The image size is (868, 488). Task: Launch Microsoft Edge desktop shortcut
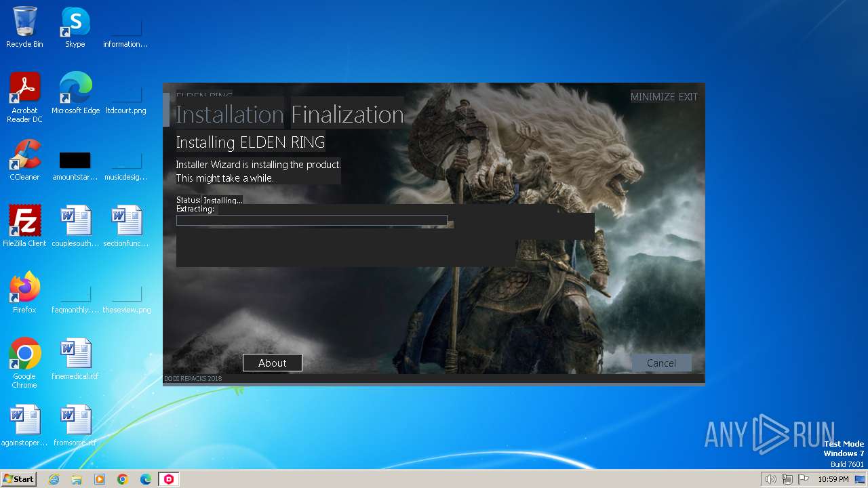click(x=75, y=93)
